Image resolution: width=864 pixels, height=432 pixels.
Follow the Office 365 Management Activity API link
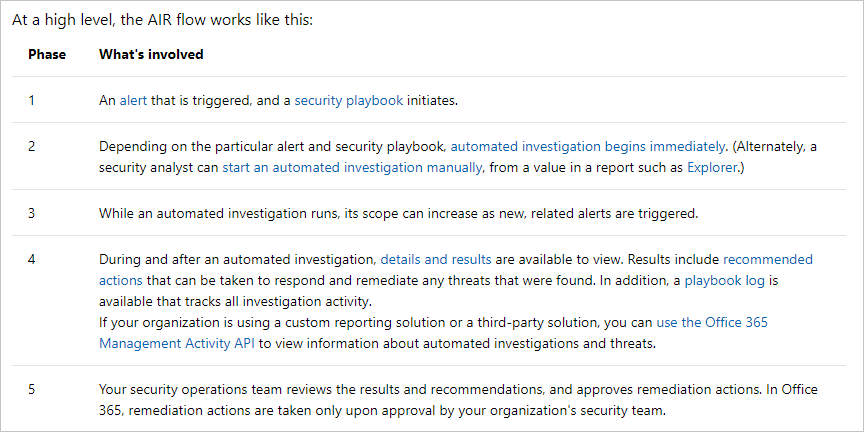(434, 333)
